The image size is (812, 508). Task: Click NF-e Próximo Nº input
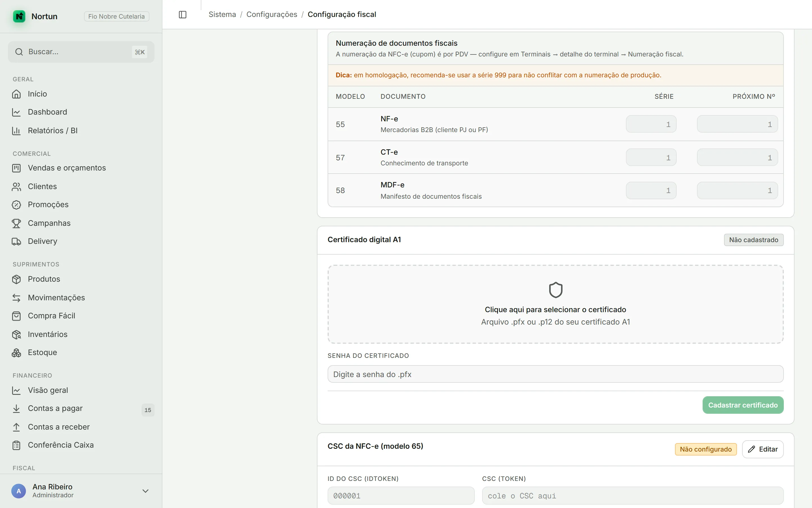[x=737, y=124]
